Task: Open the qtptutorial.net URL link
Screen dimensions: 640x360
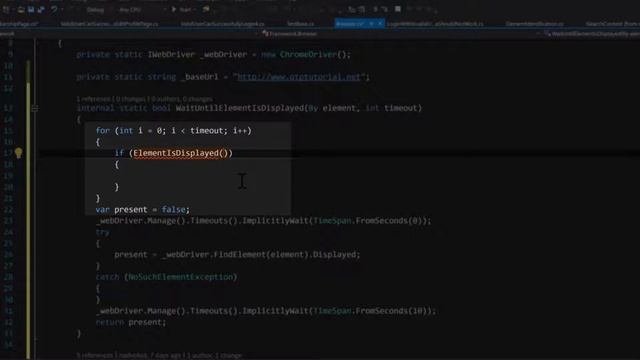Action: click(299, 77)
